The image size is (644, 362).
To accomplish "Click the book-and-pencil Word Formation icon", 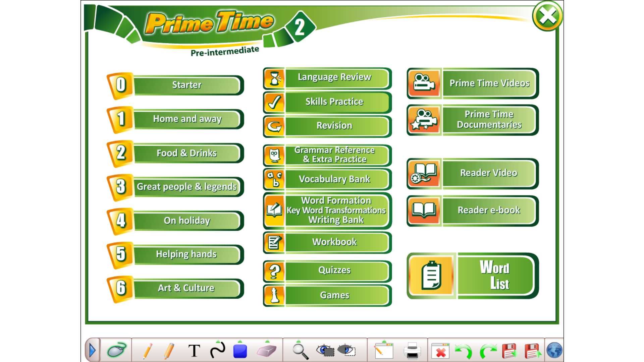I will tap(274, 210).
